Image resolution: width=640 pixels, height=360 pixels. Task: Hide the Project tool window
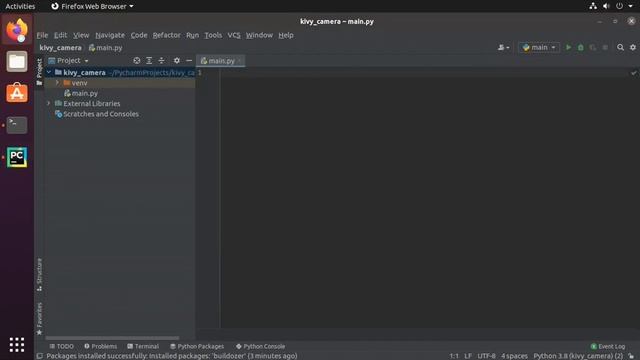(x=189, y=60)
